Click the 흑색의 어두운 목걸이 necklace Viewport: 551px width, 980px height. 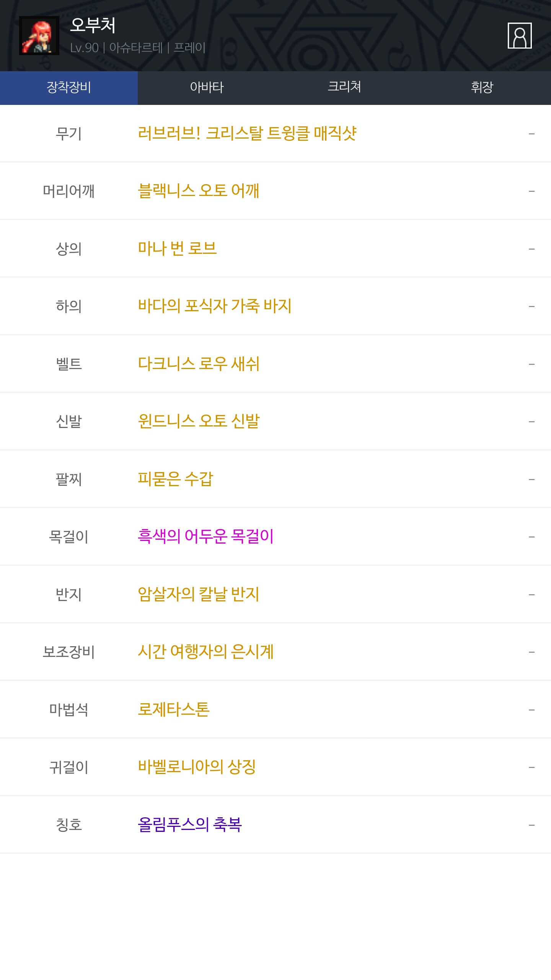[205, 536]
